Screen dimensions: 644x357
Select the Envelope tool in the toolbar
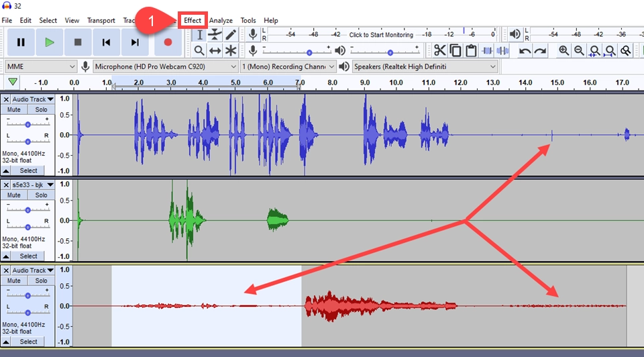point(215,35)
